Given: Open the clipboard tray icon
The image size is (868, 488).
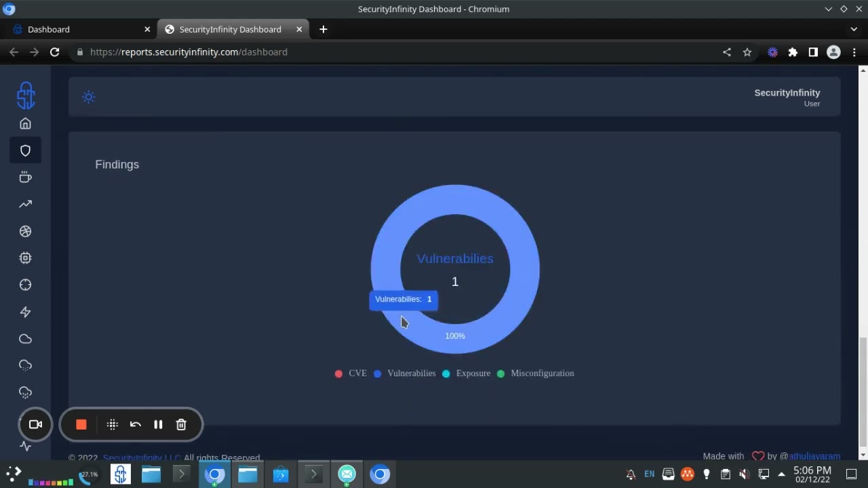Looking at the screenshot, I should tap(725, 474).
